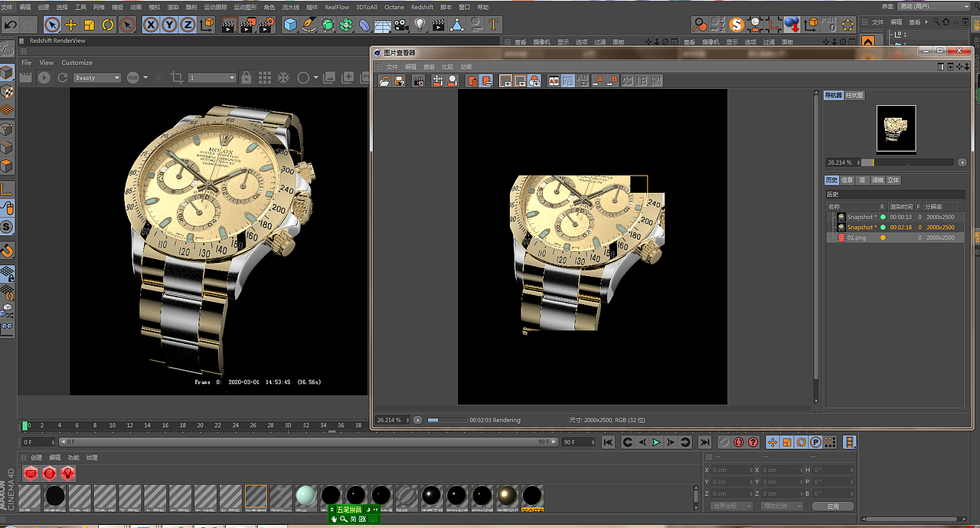Add a light bulb object
Image resolution: width=980 pixels, height=528 pixels.
click(x=420, y=25)
